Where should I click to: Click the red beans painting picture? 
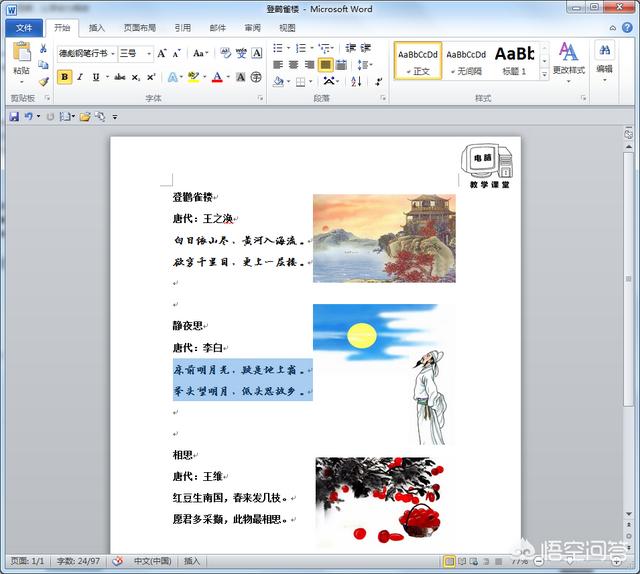[x=379, y=501]
